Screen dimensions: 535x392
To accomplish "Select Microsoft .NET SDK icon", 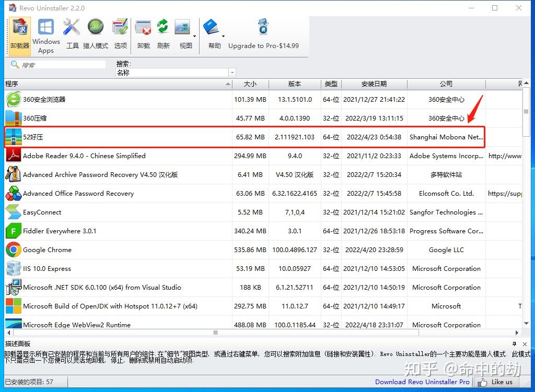I will [14, 288].
